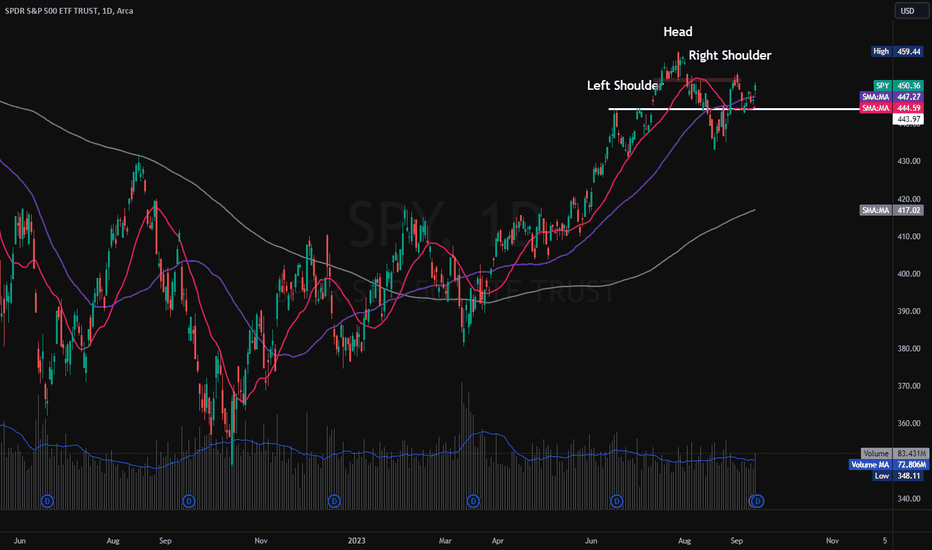Click the 443.97 horizontal line price tag
The height and width of the screenshot is (550, 932).
pyautogui.click(x=908, y=119)
